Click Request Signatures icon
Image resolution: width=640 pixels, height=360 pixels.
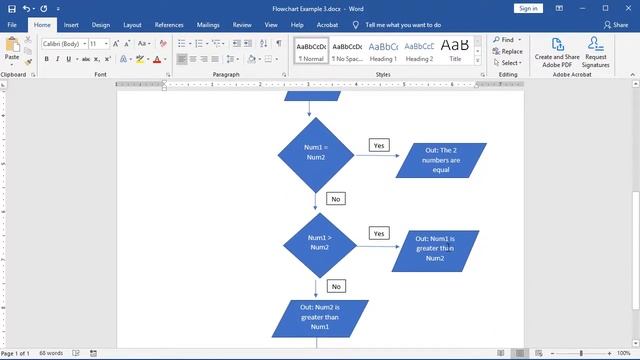[x=596, y=52]
